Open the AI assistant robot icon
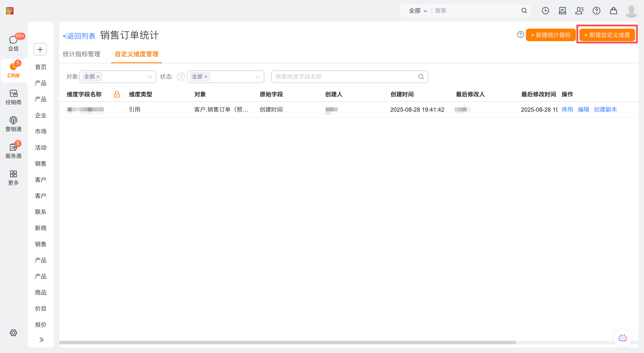Image resolution: width=644 pixels, height=353 pixels. click(x=622, y=338)
